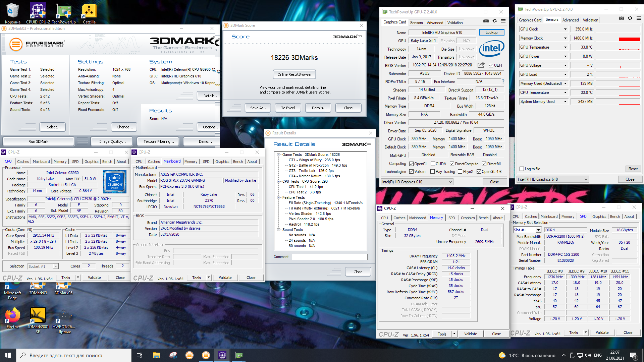
Task: Enable the Log to file checkbox
Action: 522,169
